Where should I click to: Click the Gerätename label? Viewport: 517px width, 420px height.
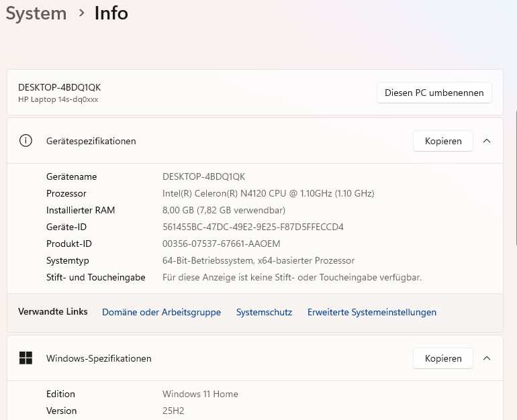tap(72, 176)
